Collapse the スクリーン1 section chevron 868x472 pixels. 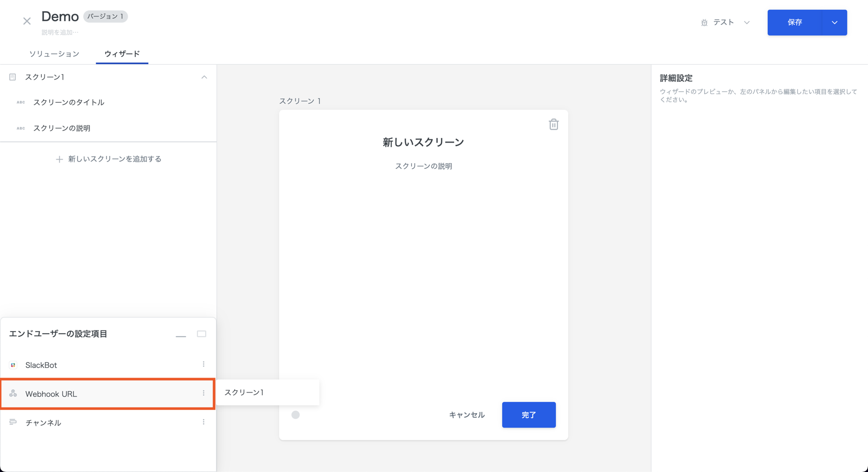tap(204, 77)
